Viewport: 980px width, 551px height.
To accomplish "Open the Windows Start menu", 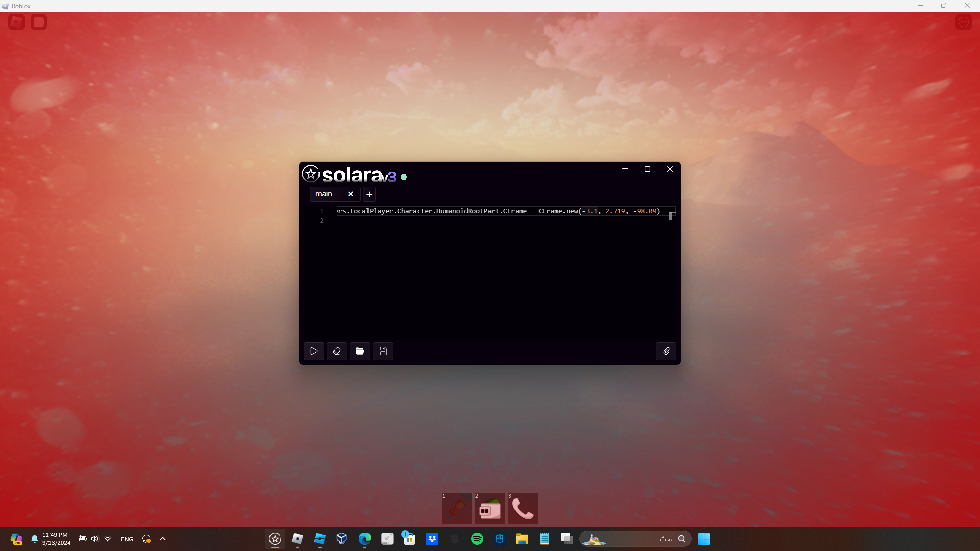I will click(x=704, y=539).
